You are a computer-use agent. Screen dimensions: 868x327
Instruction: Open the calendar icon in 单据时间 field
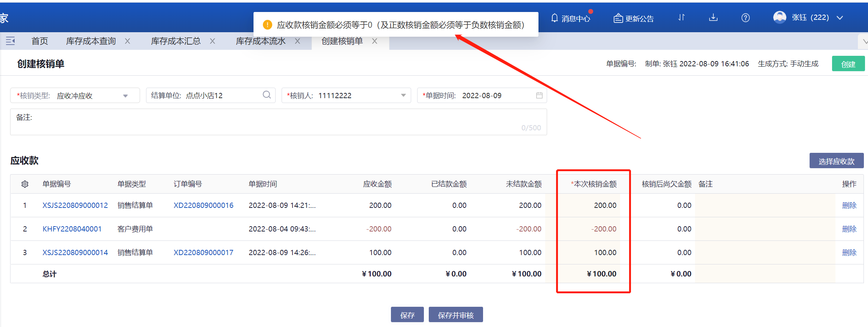click(x=539, y=96)
